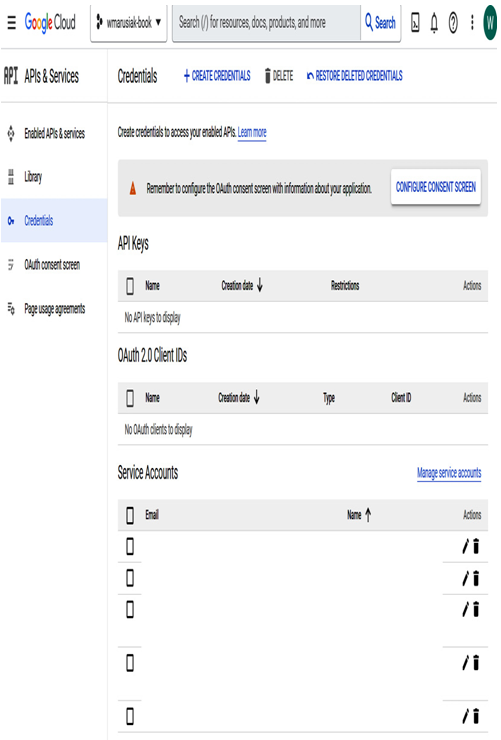Viewport: 501px width, 740px height.
Task: Open the main hamburger navigation menu
Action: pyautogui.click(x=11, y=22)
